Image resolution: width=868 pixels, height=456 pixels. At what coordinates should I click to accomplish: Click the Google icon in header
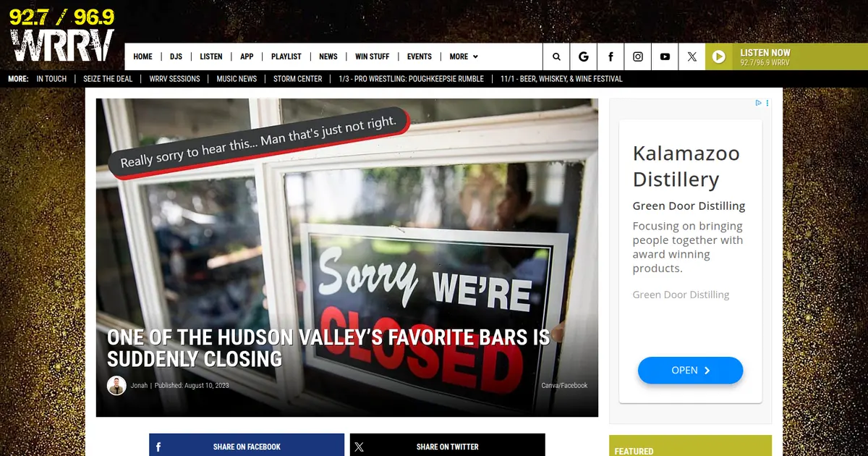click(584, 56)
